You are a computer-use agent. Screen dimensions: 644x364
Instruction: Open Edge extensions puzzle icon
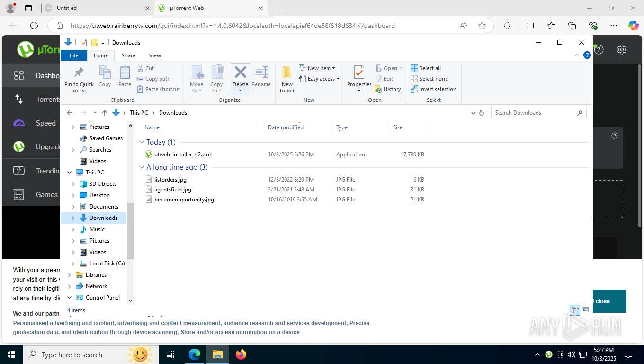507,26
